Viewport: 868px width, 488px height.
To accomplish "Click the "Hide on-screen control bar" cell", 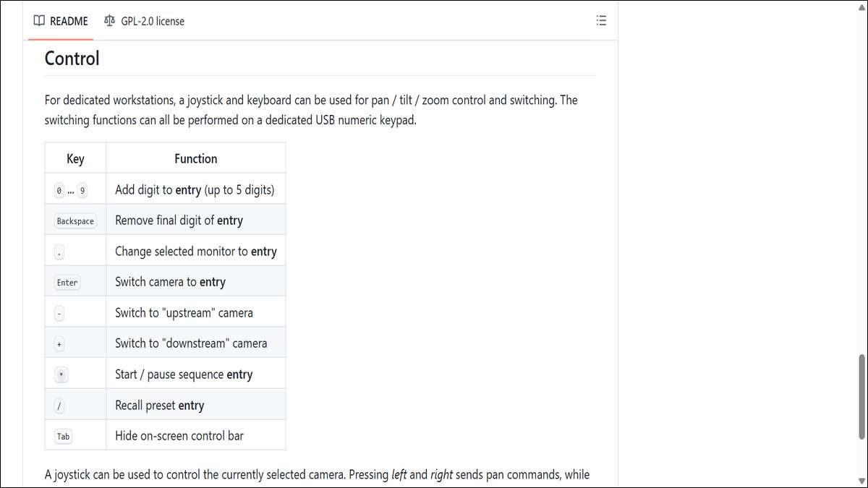I will click(x=179, y=436).
